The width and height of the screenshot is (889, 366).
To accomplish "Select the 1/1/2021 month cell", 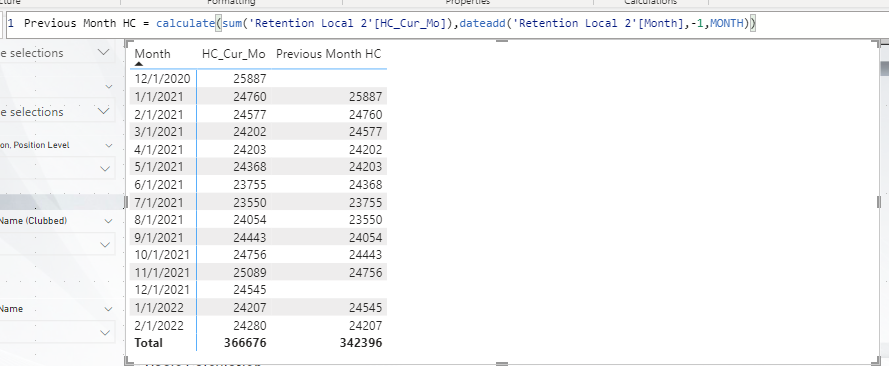I will pos(159,97).
